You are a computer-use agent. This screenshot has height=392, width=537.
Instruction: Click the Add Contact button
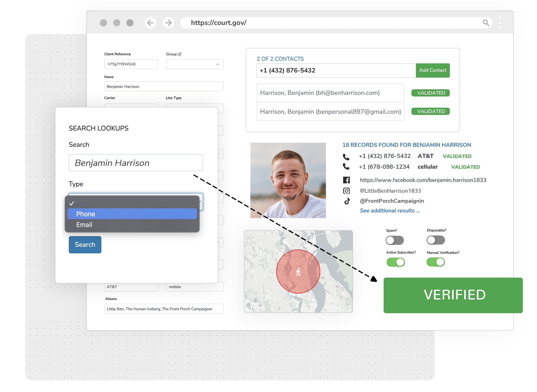click(433, 70)
